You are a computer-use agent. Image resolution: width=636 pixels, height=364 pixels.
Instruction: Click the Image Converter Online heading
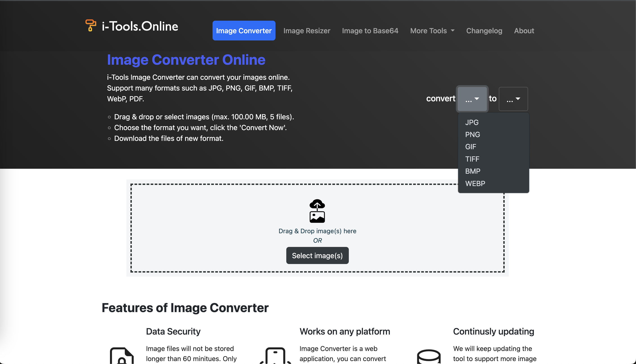point(186,60)
